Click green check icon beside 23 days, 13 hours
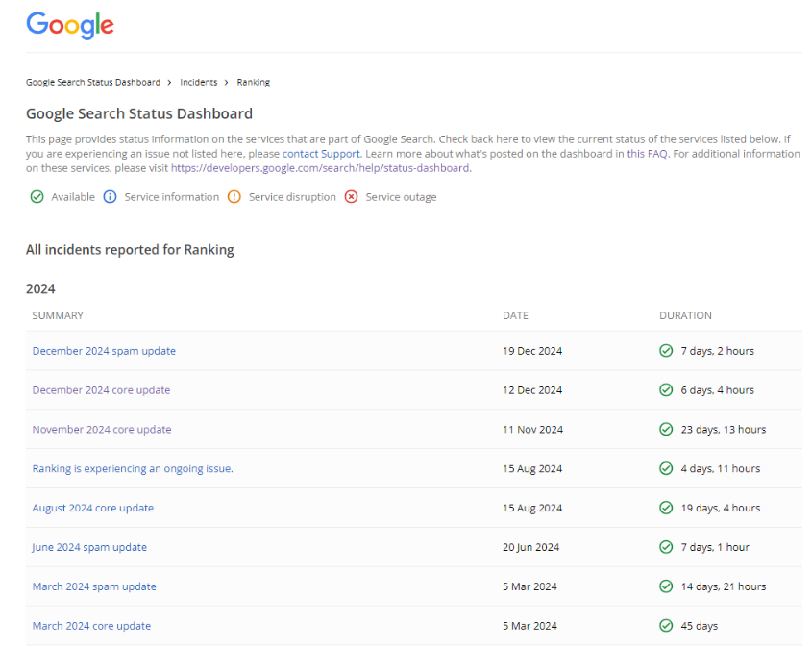This screenshot has width=812, height=648. tap(666, 430)
